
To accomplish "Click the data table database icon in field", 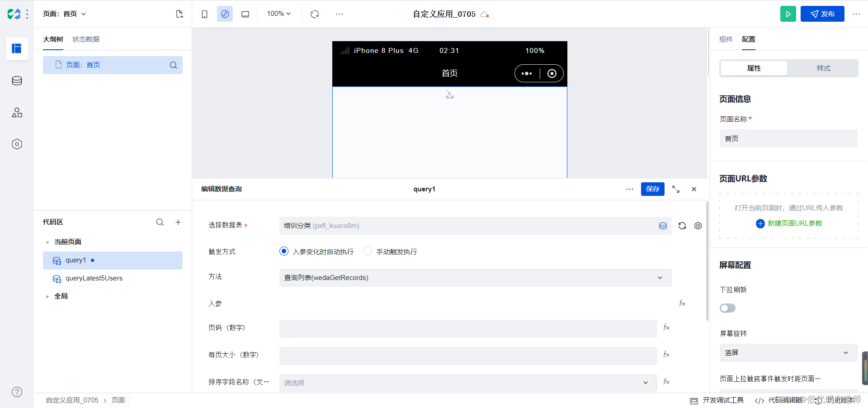I will (663, 226).
